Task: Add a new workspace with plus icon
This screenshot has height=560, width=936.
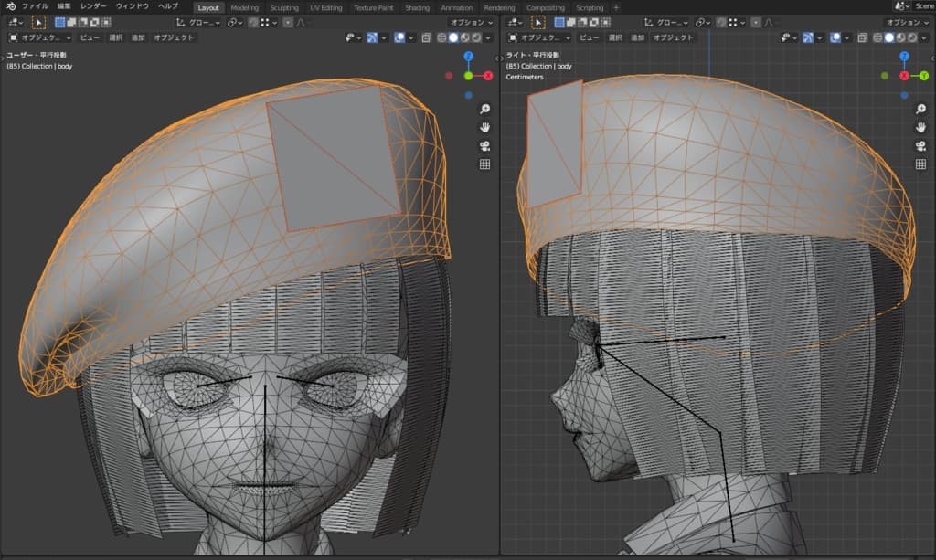Action: click(x=616, y=7)
